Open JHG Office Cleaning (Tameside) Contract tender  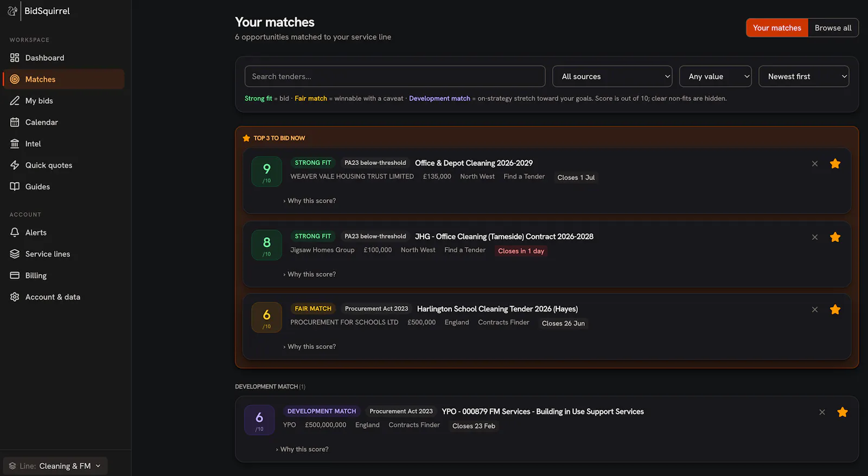click(x=504, y=237)
